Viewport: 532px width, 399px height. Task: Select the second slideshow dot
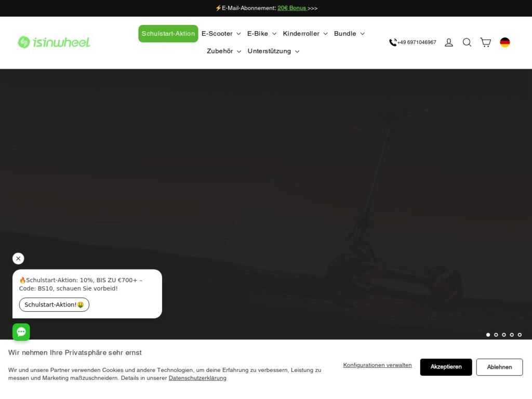pyautogui.click(x=496, y=335)
